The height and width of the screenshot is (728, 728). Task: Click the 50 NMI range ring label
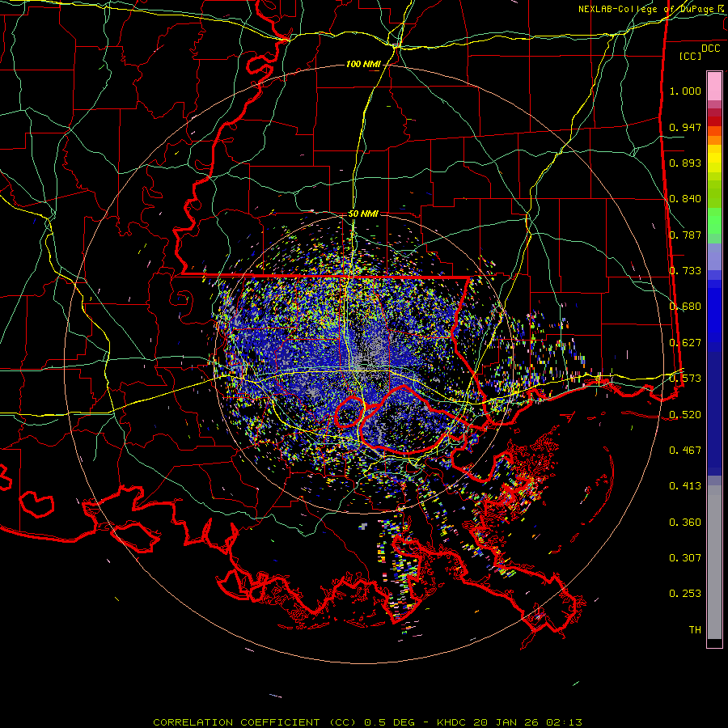tap(363, 214)
